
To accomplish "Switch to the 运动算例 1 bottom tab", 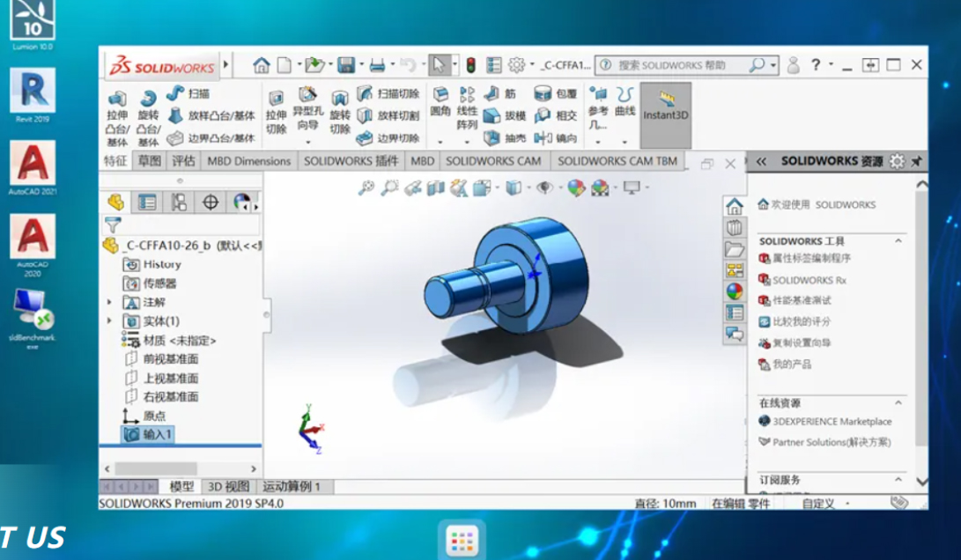I will click(x=292, y=486).
